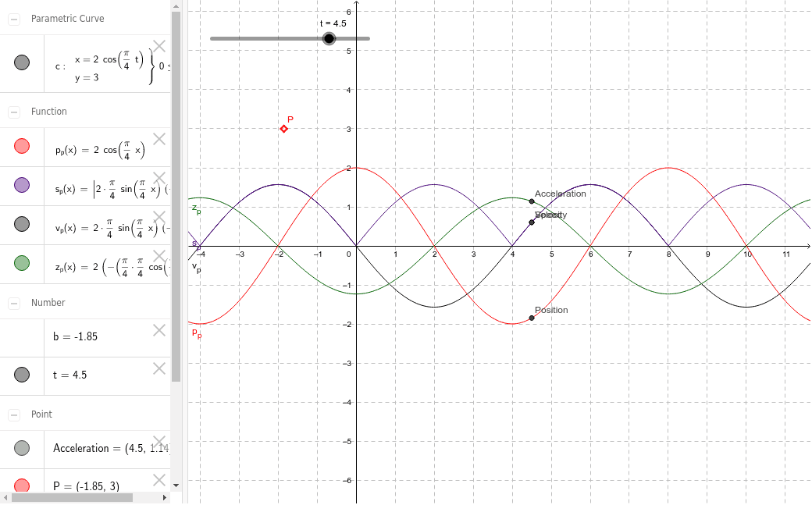
Task: Click the algebra panel horizontal scrollbar thumb
Action: point(72,498)
